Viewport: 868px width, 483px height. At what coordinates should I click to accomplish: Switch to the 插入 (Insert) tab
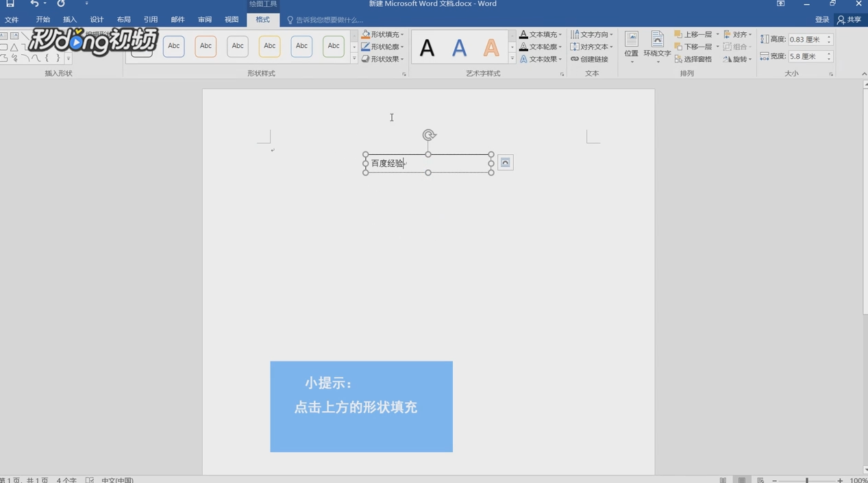[x=70, y=20]
